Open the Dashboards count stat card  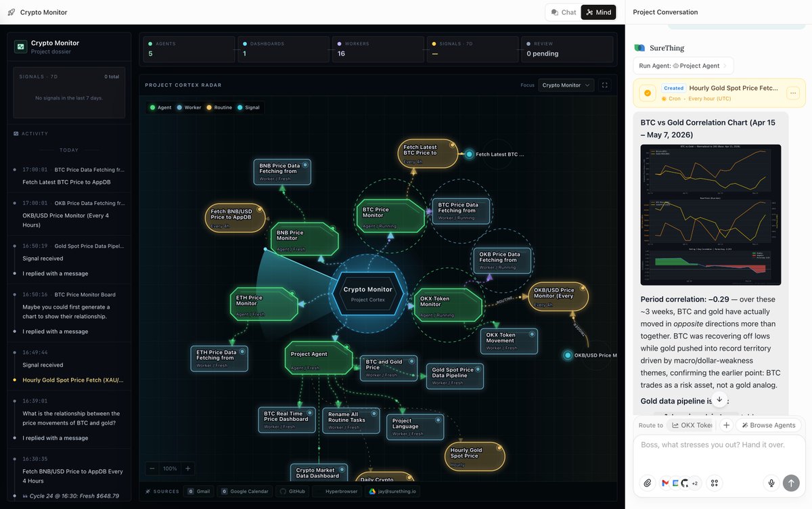click(282, 49)
